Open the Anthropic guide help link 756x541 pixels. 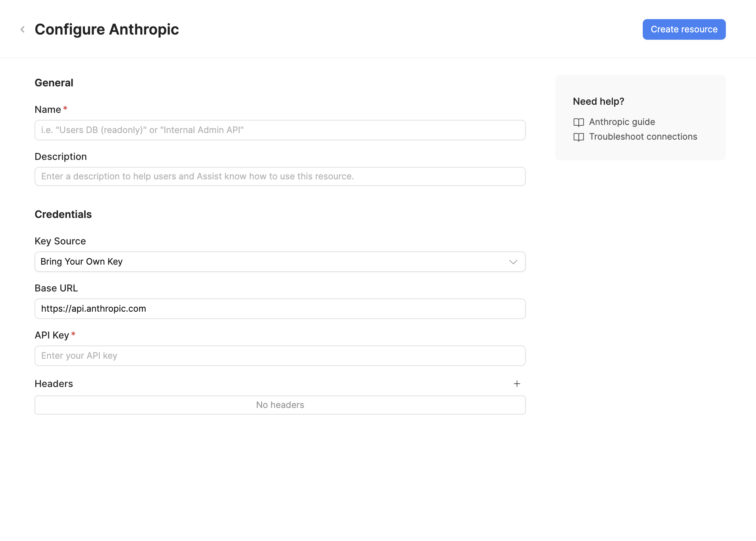[622, 122]
